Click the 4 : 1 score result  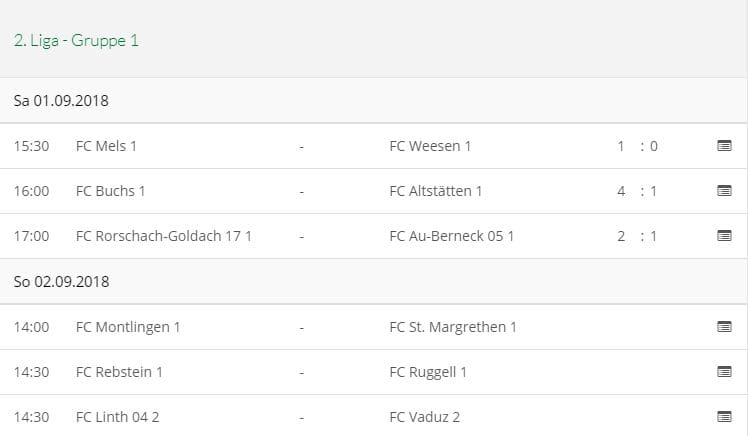637,191
